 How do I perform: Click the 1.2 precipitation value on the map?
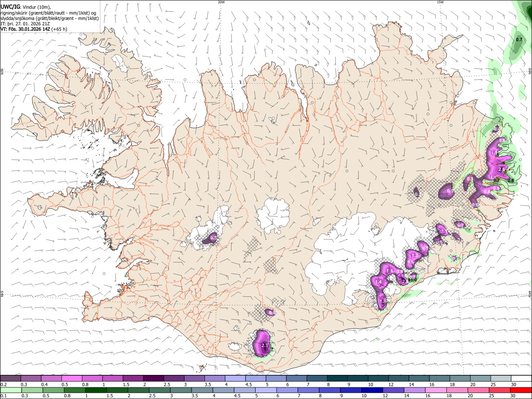tap(414, 255)
